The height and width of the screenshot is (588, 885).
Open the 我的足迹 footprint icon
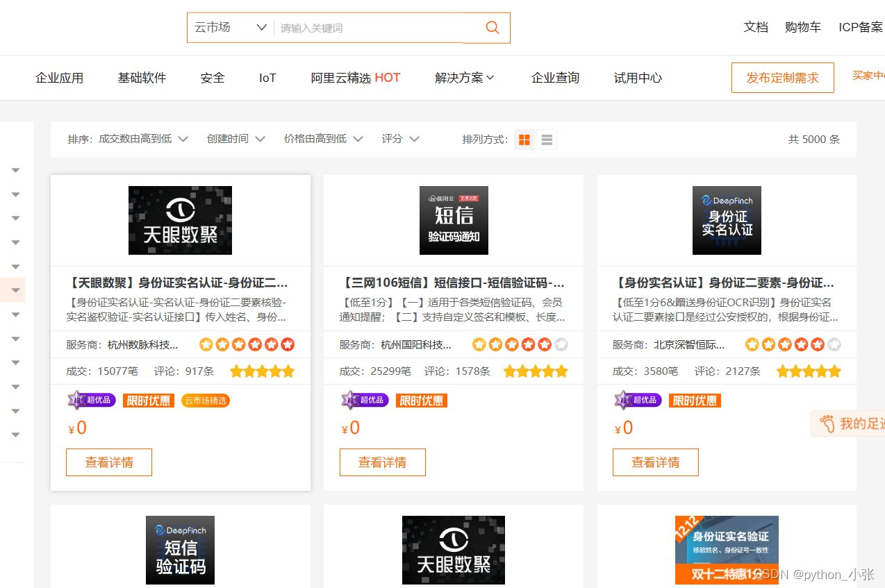pyautogui.click(x=827, y=423)
